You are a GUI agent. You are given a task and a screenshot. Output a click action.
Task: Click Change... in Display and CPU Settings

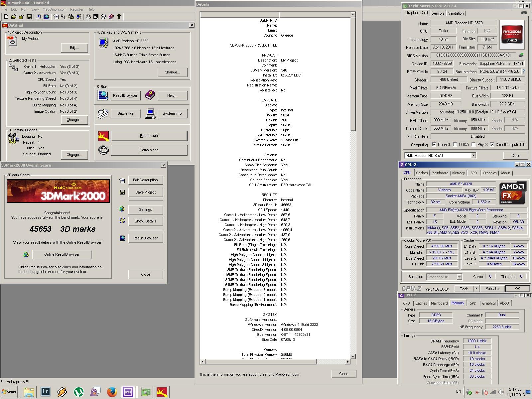pos(172,72)
